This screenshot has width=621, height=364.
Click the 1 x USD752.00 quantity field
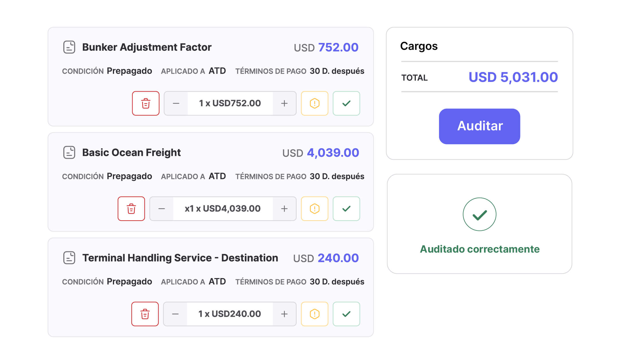coord(230,103)
